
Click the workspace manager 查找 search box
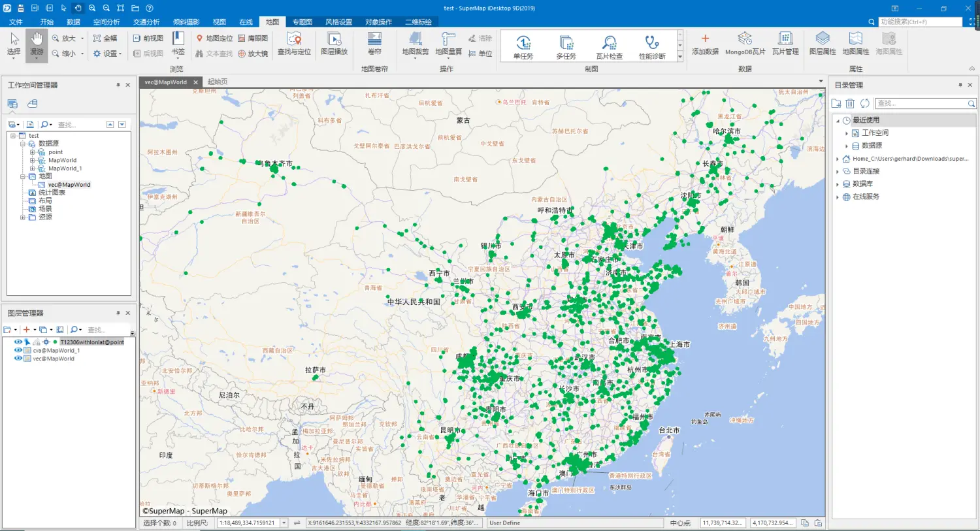click(x=80, y=124)
